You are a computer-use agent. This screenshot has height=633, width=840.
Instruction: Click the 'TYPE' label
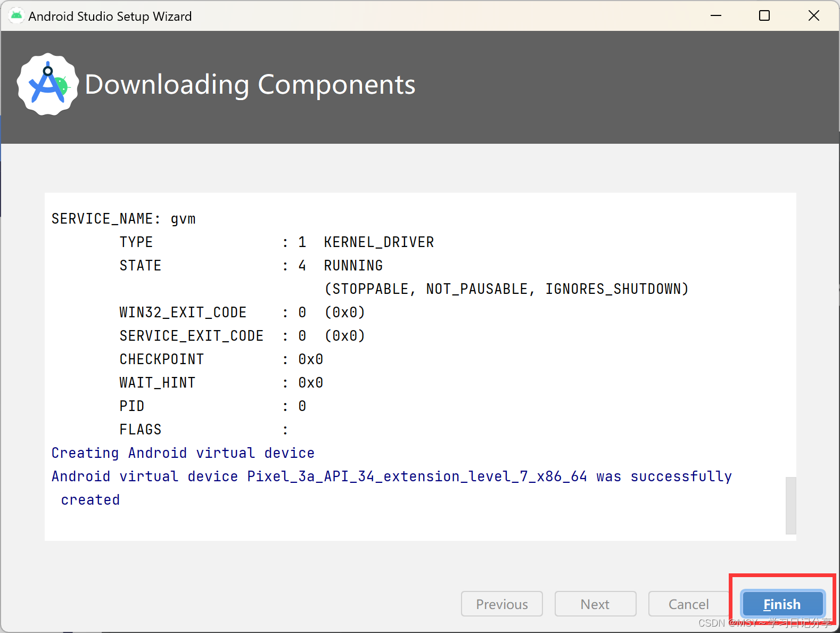(x=136, y=242)
